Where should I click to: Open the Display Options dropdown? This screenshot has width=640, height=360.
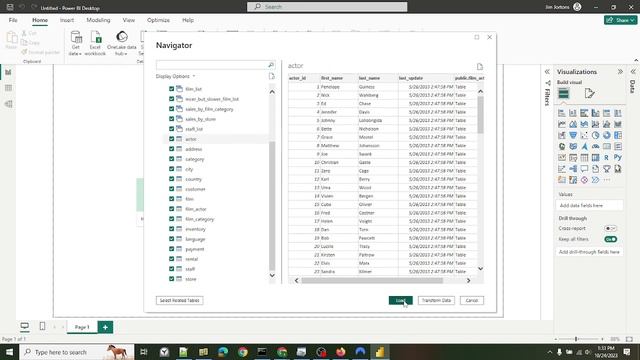coord(176,76)
